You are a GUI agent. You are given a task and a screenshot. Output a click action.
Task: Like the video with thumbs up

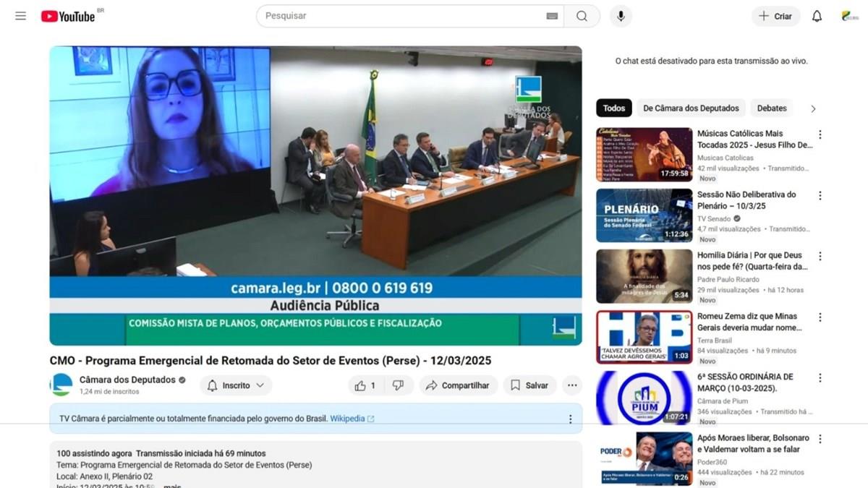point(365,385)
